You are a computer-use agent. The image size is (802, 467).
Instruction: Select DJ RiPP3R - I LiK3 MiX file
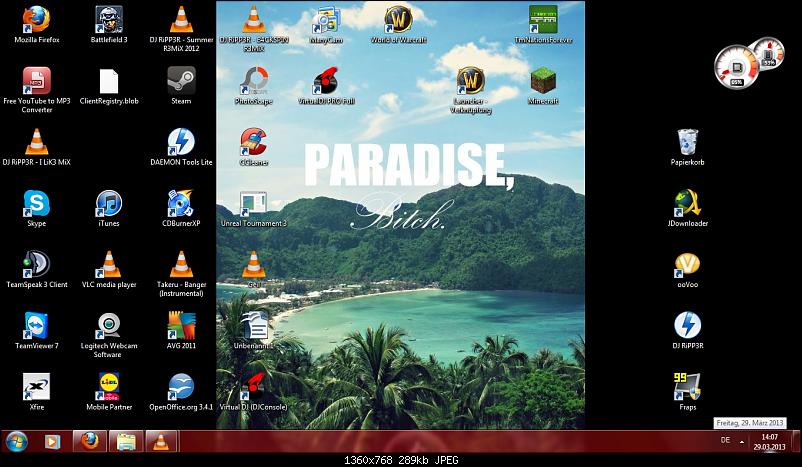click(36, 142)
